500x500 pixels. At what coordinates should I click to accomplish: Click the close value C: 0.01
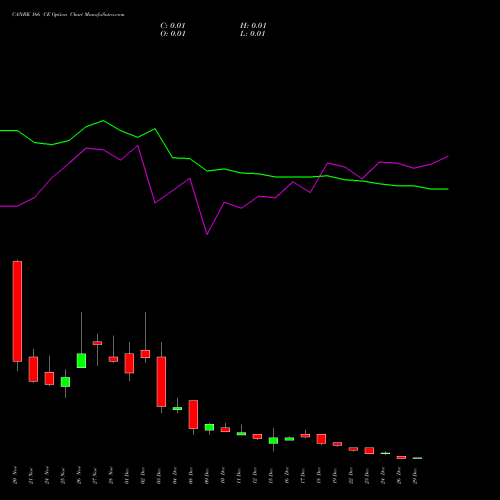173,26
